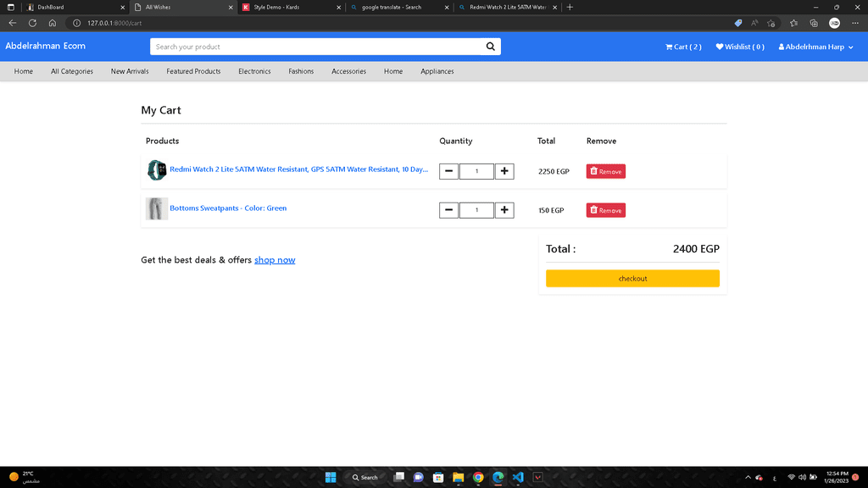The image size is (868, 488).
Task: Open Electronics category menu item
Action: (254, 71)
